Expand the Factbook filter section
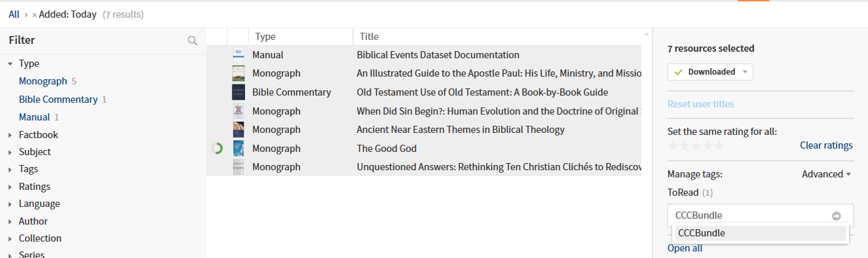The height and width of the screenshot is (258, 868). pyautogui.click(x=10, y=135)
